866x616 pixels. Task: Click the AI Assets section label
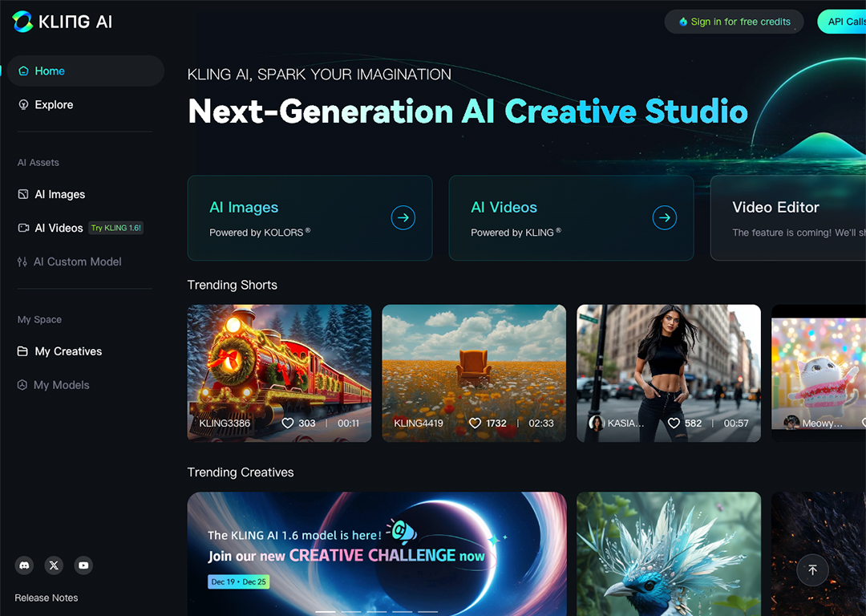pos(38,163)
